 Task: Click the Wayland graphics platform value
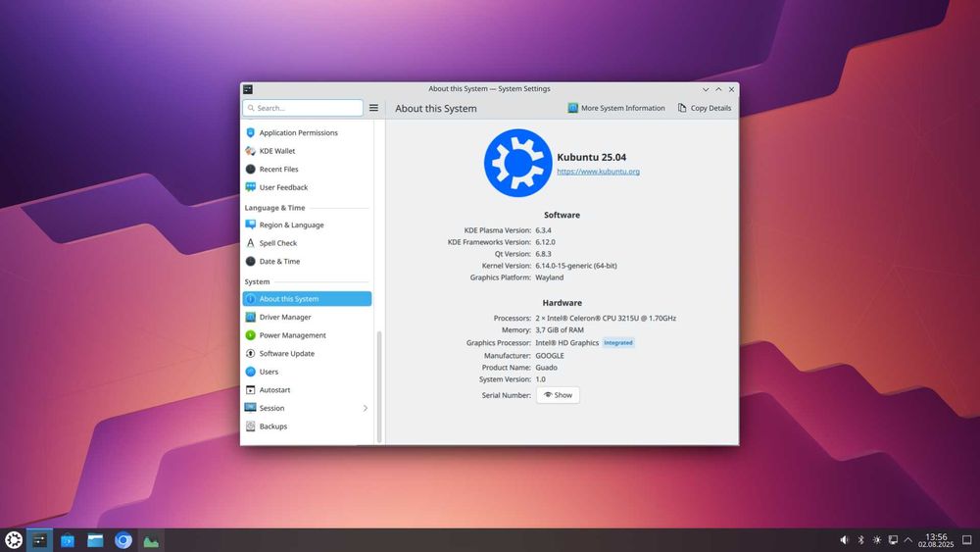coord(550,277)
